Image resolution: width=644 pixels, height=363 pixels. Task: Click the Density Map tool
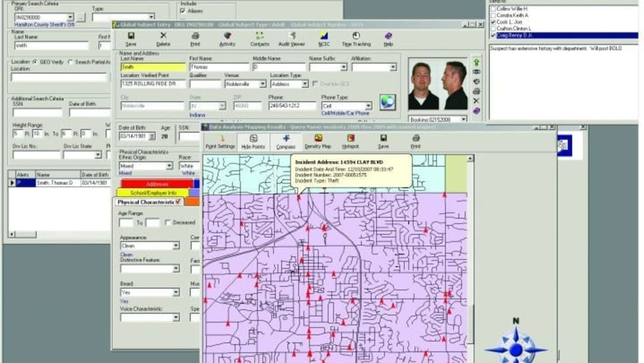[317, 142]
